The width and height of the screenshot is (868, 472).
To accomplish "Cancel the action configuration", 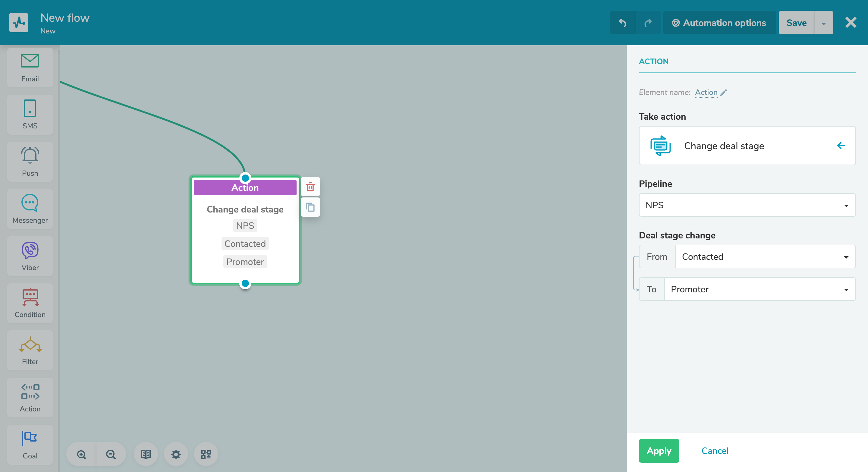I will pyautogui.click(x=715, y=451).
